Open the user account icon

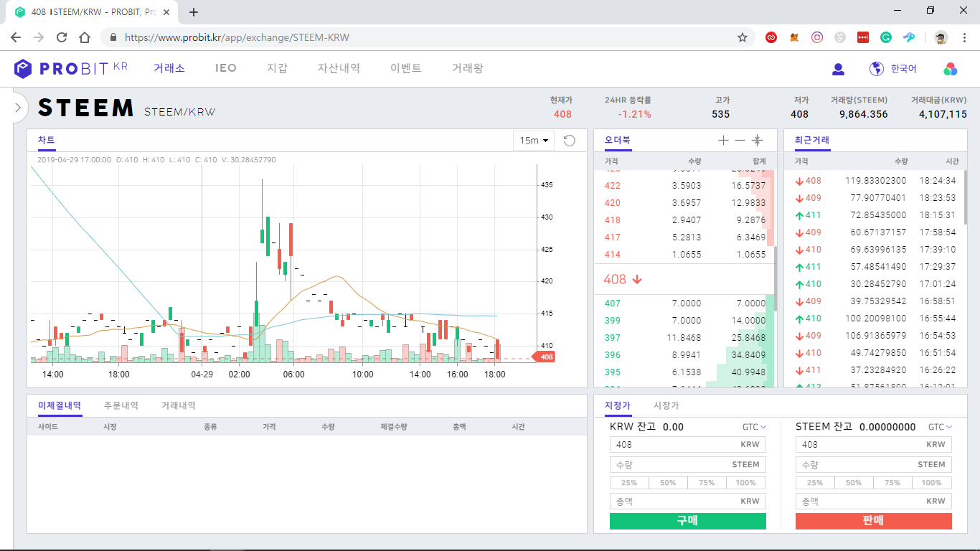coord(838,69)
